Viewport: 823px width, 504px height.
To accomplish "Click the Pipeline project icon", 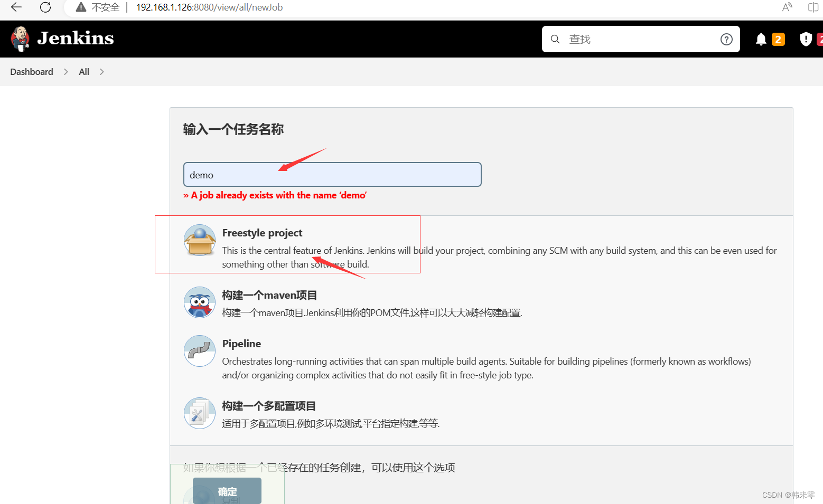I will click(200, 350).
